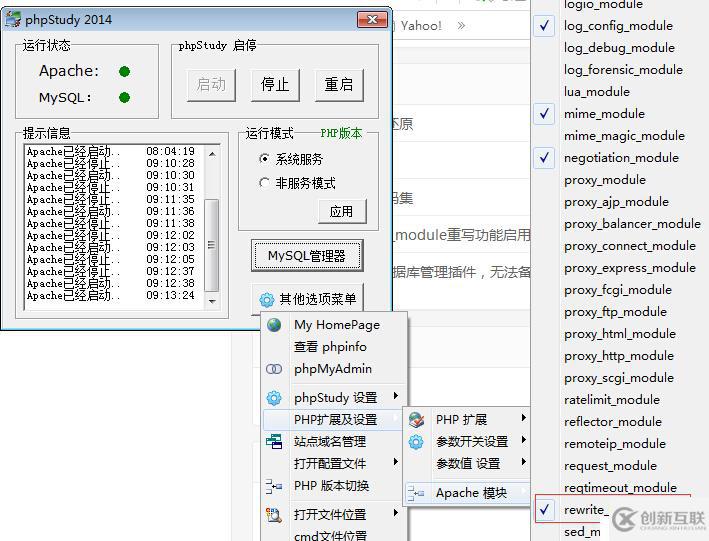Image resolution: width=709 pixels, height=541 pixels.
Task: Enable proxy_balancer_module
Action: point(632,224)
